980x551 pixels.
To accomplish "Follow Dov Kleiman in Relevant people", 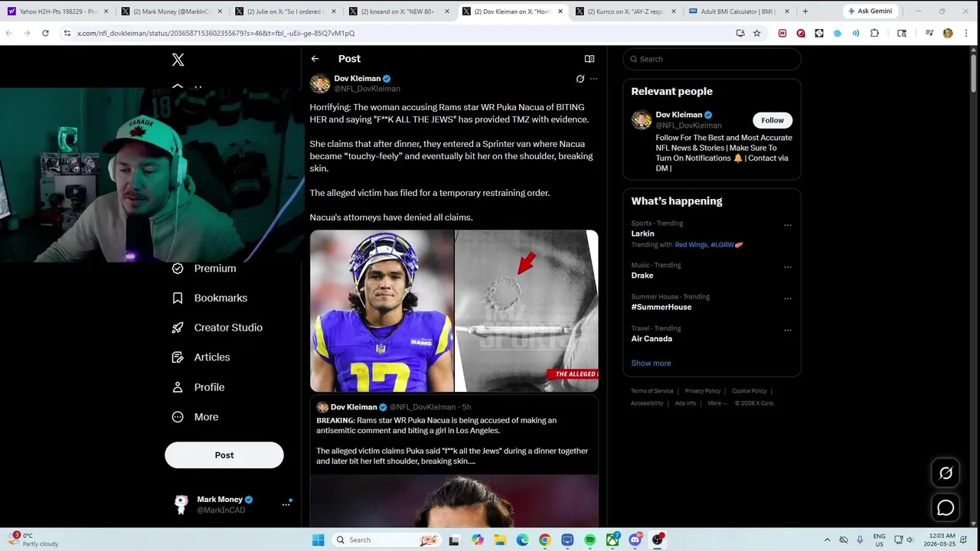I will click(x=773, y=120).
